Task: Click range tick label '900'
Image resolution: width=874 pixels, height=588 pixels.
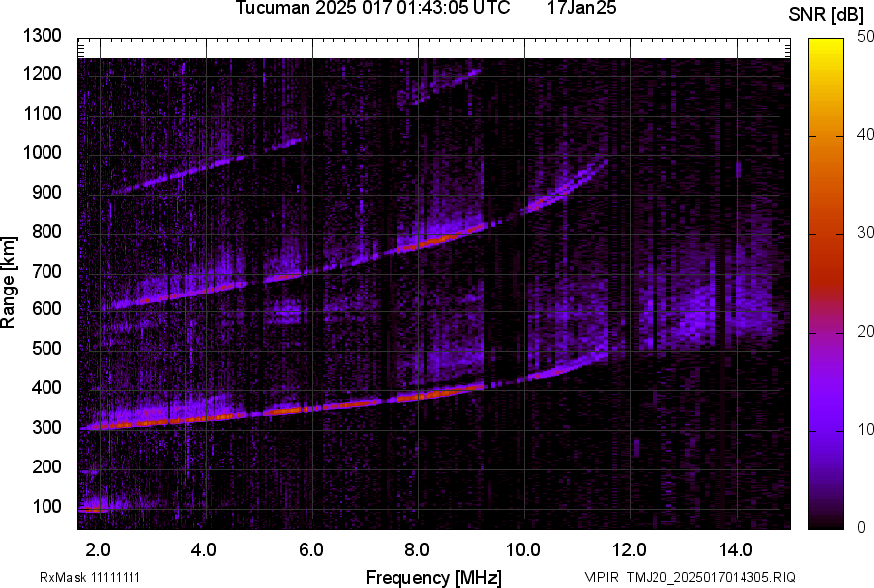Action: (x=46, y=192)
